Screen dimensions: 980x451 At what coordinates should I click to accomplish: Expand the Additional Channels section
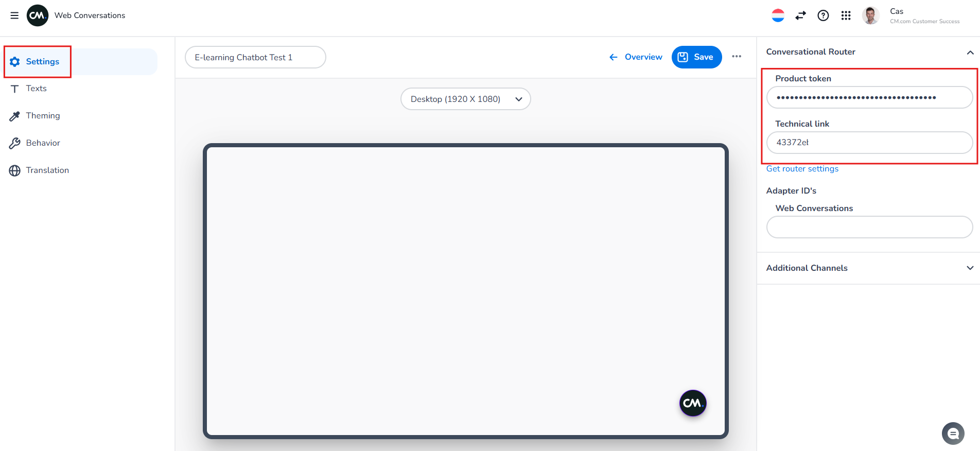(970, 268)
